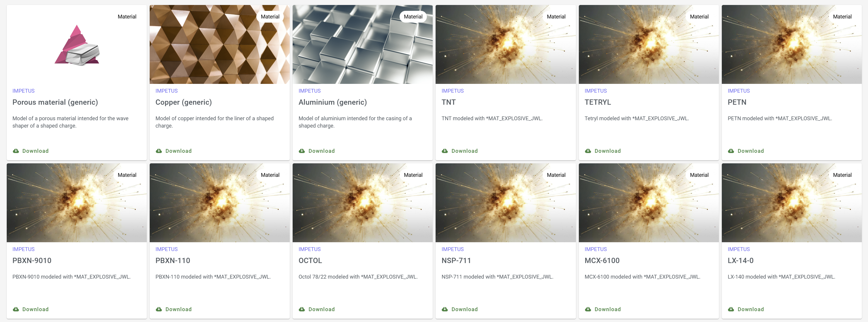Screen dimensions: 868x322
Task: Select the card title 'PBXN-9010'
Action: (x=32, y=261)
